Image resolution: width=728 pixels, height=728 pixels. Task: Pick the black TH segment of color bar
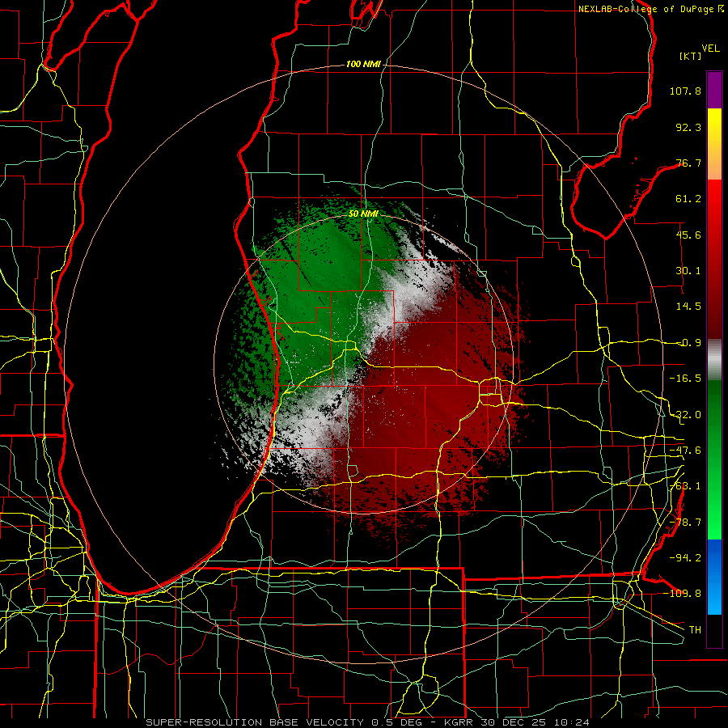(714, 630)
